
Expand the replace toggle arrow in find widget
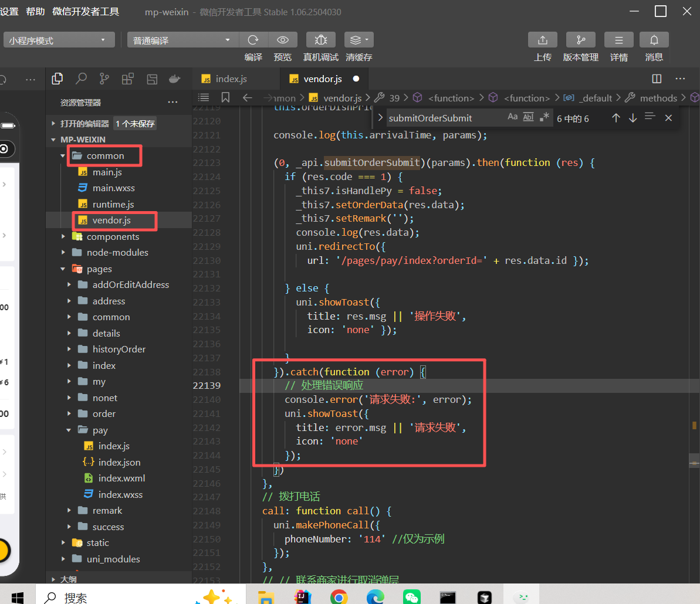[x=380, y=118]
